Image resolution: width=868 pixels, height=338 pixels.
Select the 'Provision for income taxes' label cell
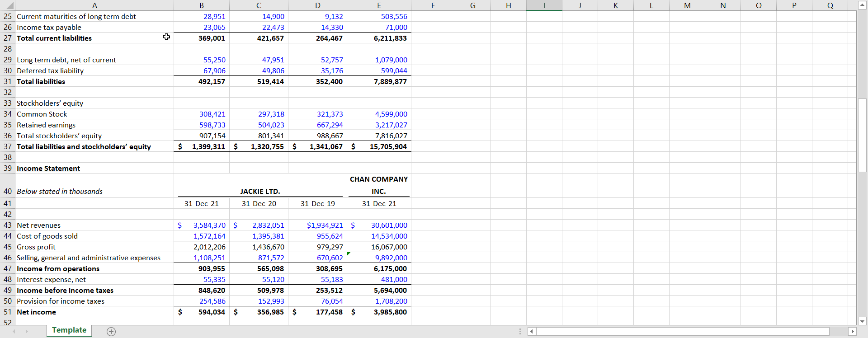pos(94,301)
